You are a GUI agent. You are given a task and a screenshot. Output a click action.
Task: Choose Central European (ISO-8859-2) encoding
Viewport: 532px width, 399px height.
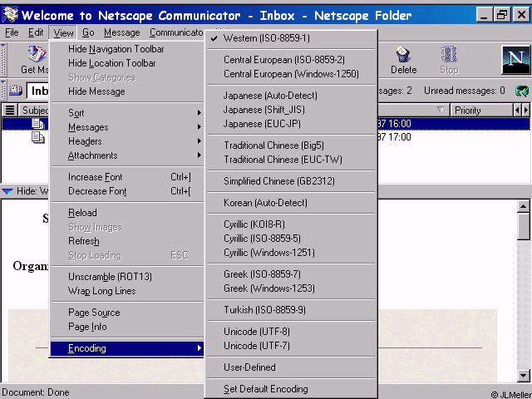(x=292, y=60)
